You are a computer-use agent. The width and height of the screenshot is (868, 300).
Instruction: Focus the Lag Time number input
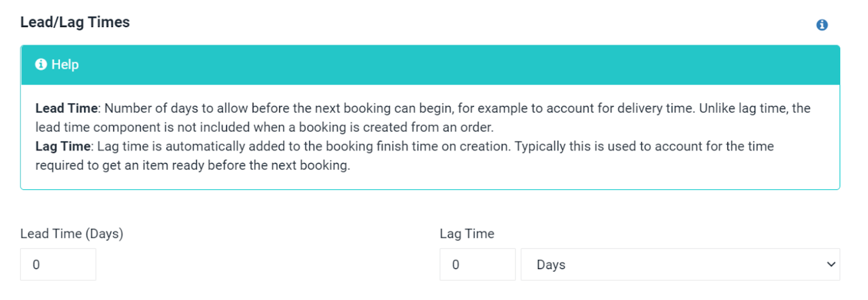click(477, 265)
